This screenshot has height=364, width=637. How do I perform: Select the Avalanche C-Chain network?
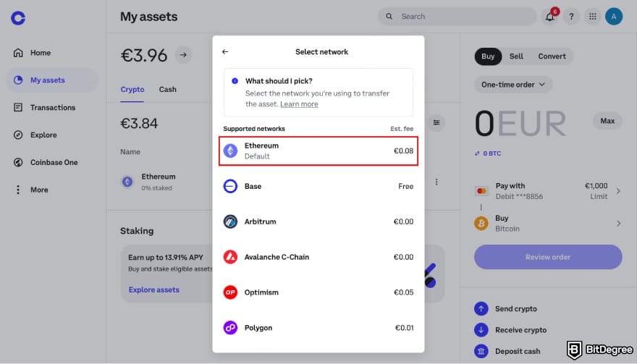point(318,257)
